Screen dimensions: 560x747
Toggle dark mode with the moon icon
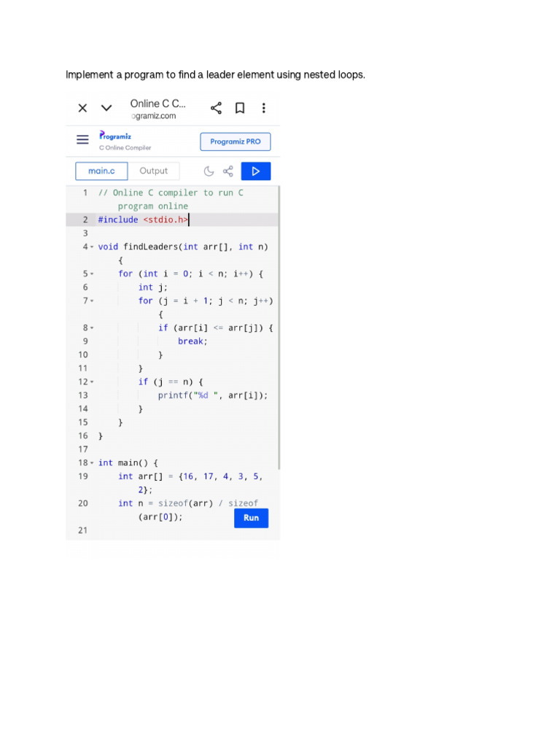[209, 171]
